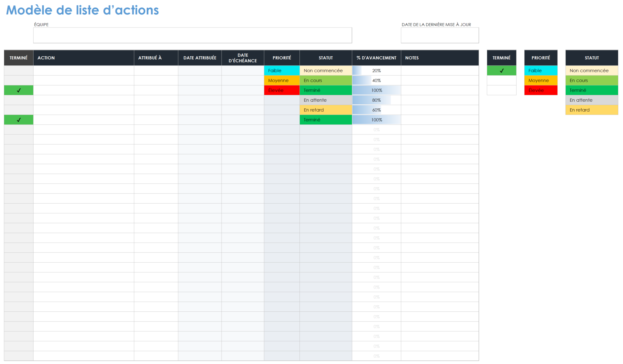Click the red Élevée swatch in priority legend
This screenshot has height=364, width=623.
pos(541,90)
